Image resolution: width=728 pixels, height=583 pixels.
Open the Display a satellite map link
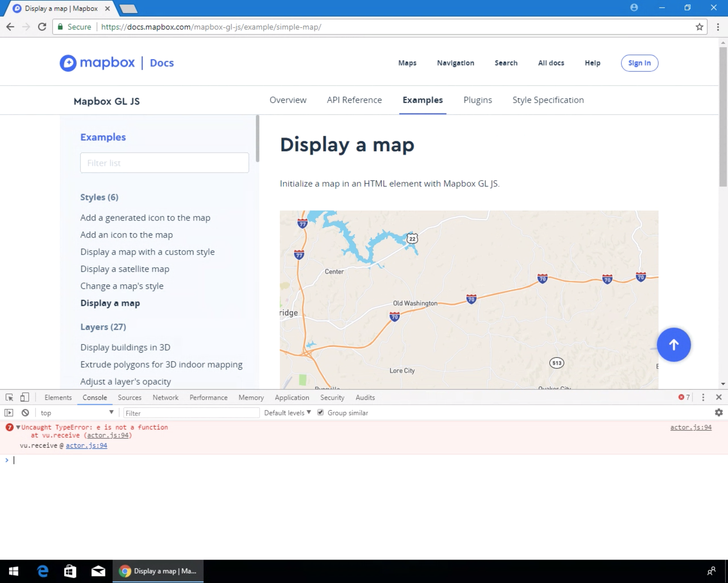(x=125, y=269)
